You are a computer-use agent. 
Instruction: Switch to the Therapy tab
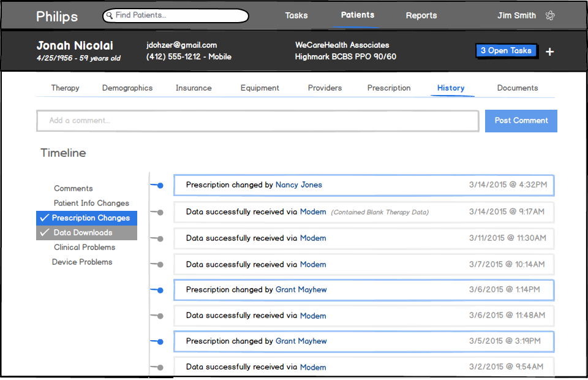[65, 88]
